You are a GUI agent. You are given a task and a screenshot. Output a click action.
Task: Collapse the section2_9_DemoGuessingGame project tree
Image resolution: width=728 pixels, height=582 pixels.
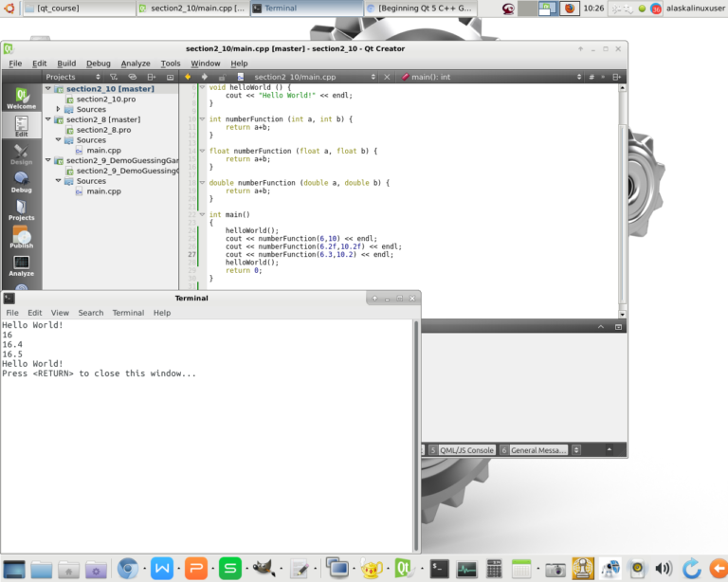pos(48,161)
